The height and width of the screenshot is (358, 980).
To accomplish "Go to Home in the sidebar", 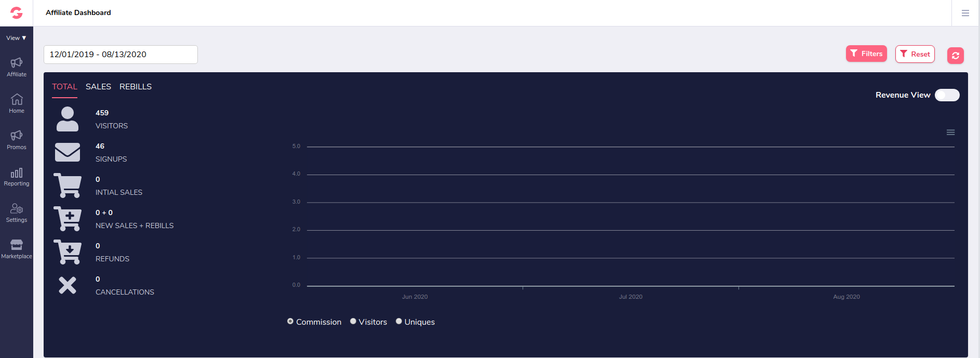I will (x=17, y=103).
